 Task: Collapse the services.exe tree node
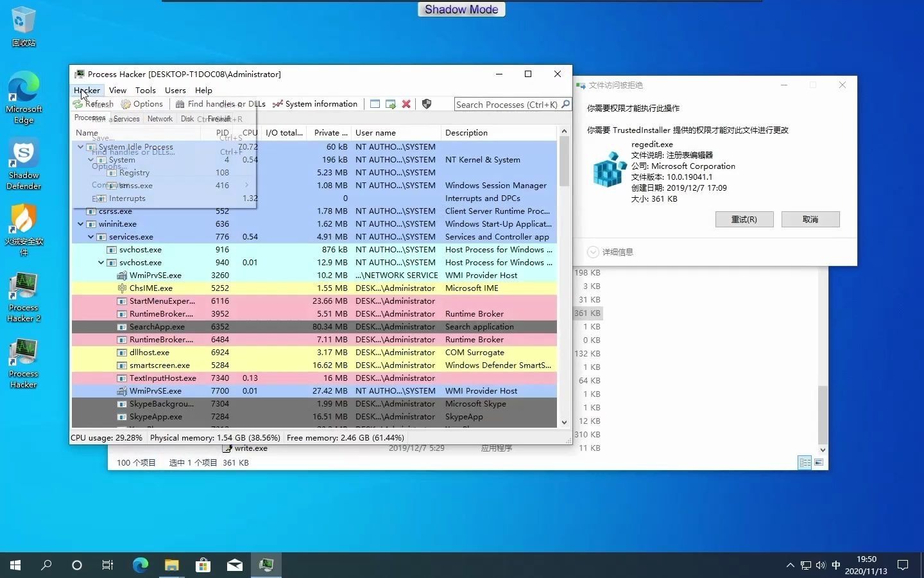coord(91,237)
